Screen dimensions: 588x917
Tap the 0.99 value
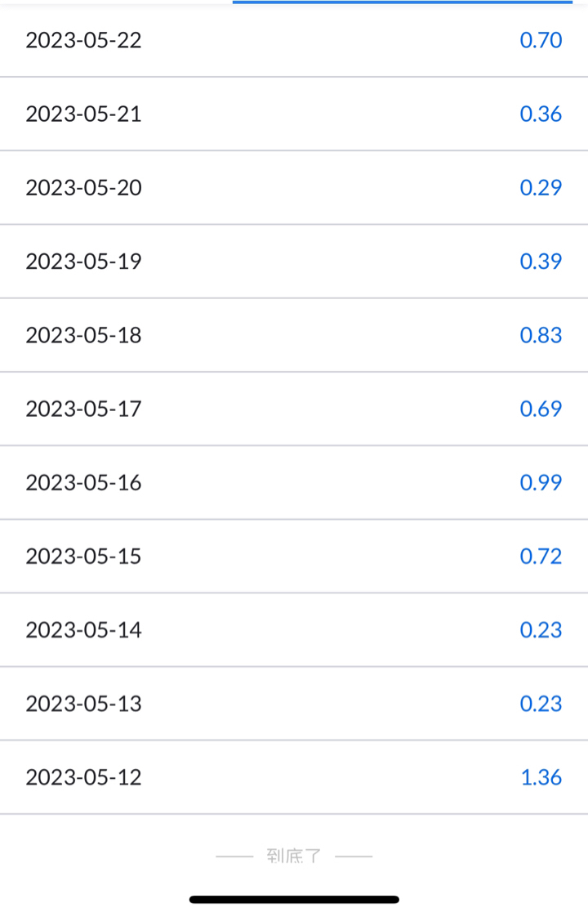[x=541, y=482]
